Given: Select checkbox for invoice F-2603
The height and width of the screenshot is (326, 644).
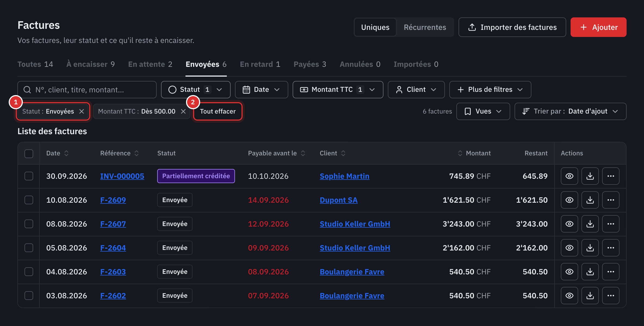Looking at the screenshot, I should [x=29, y=272].
